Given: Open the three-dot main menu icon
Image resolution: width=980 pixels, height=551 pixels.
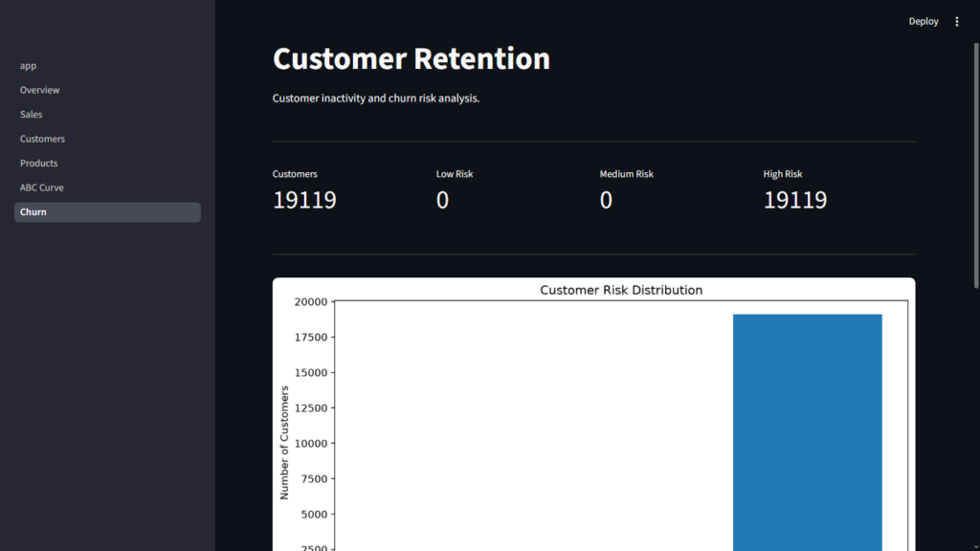Looking at the screenshot, I should click(x=956, y=21).
